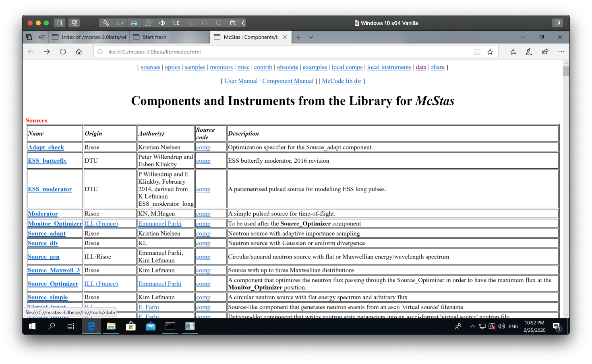Open the More actions menu in Edge
592x364 pixels.
tap(561, 52)
